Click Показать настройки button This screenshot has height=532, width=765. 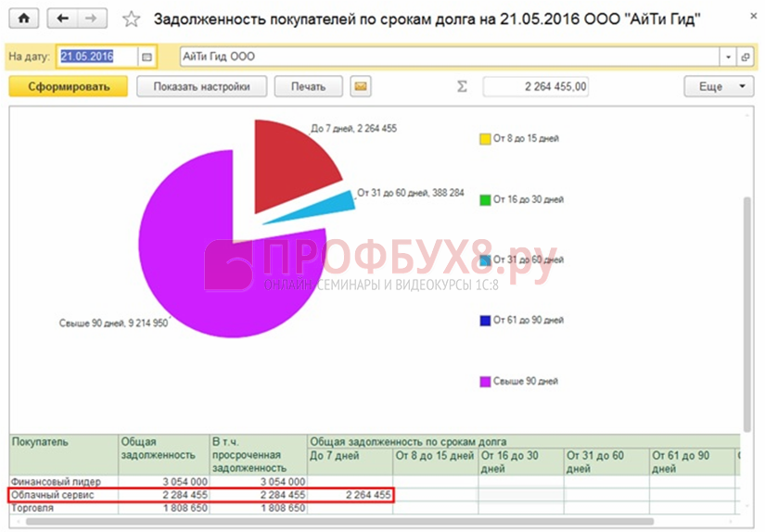coord(201,87)
